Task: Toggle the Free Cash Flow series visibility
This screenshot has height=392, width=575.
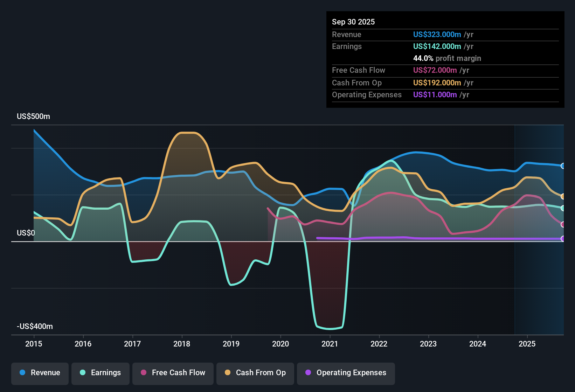Action: click(173, 373)
